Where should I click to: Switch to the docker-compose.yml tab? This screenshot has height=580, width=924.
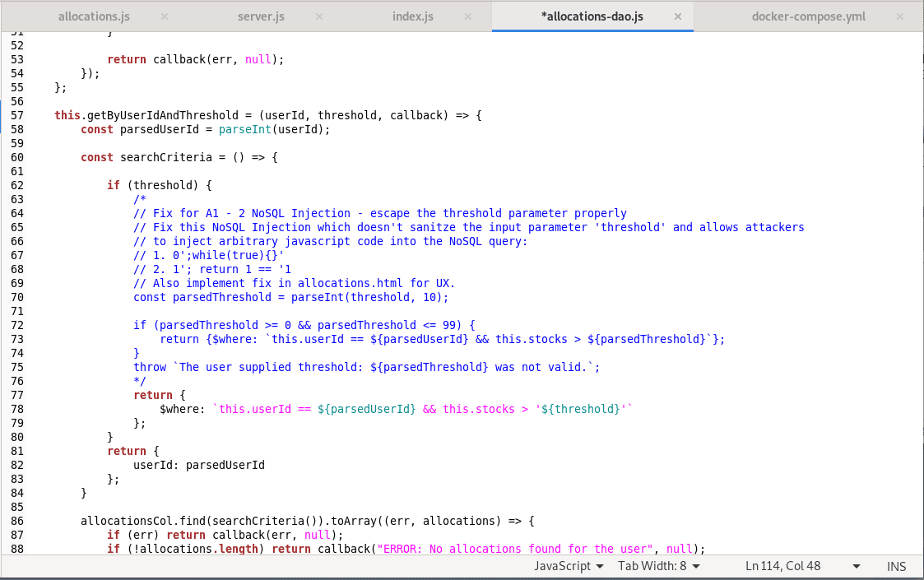pyautogui.click(x=809, y=16)
